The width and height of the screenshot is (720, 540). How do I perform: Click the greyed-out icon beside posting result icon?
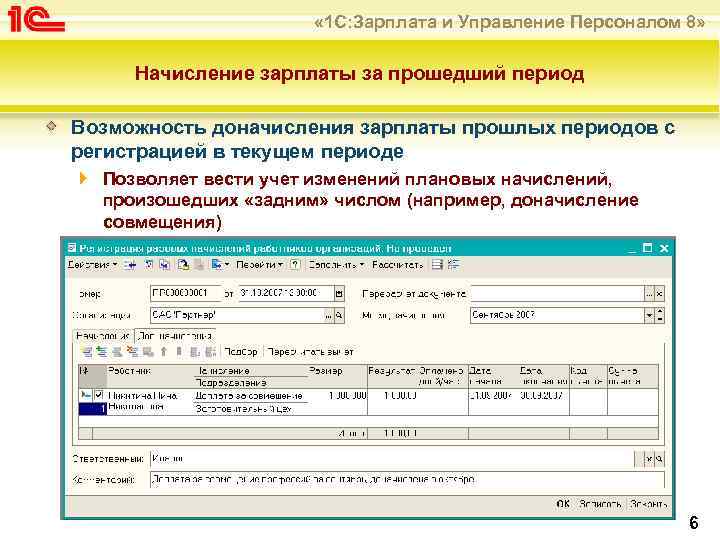point(199,265)
